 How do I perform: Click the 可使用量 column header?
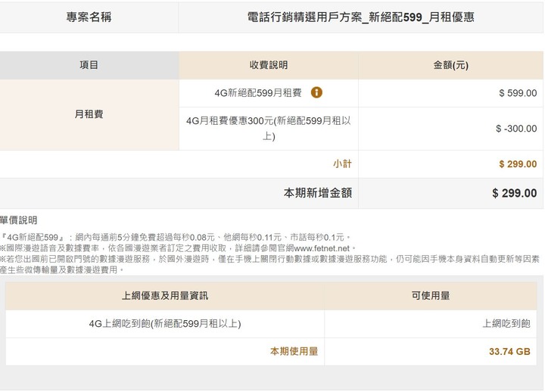[x=430, y=296]
